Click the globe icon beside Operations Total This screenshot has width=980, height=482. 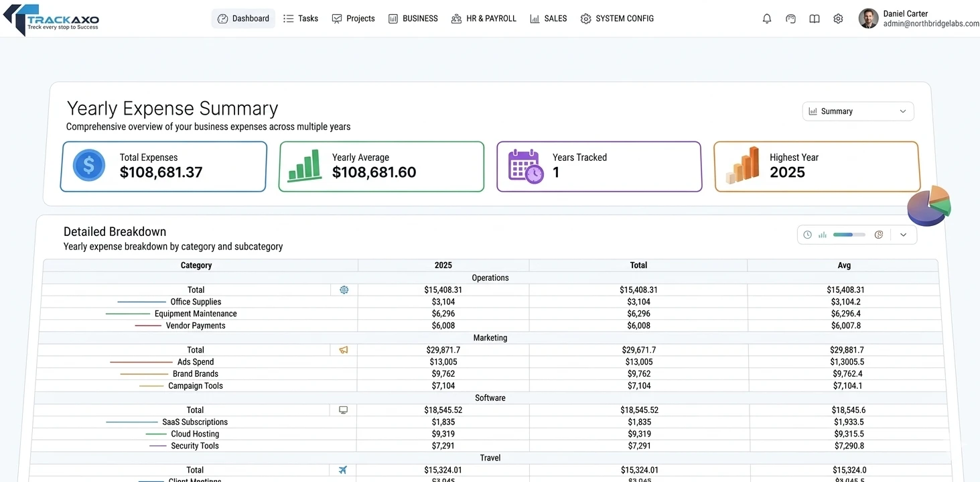(344, 290)
